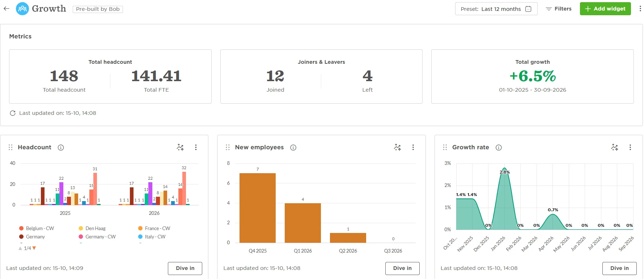Click the Headcount AI insights sparkle icon
The image size is (644, 279).
(x=180, y=147)
